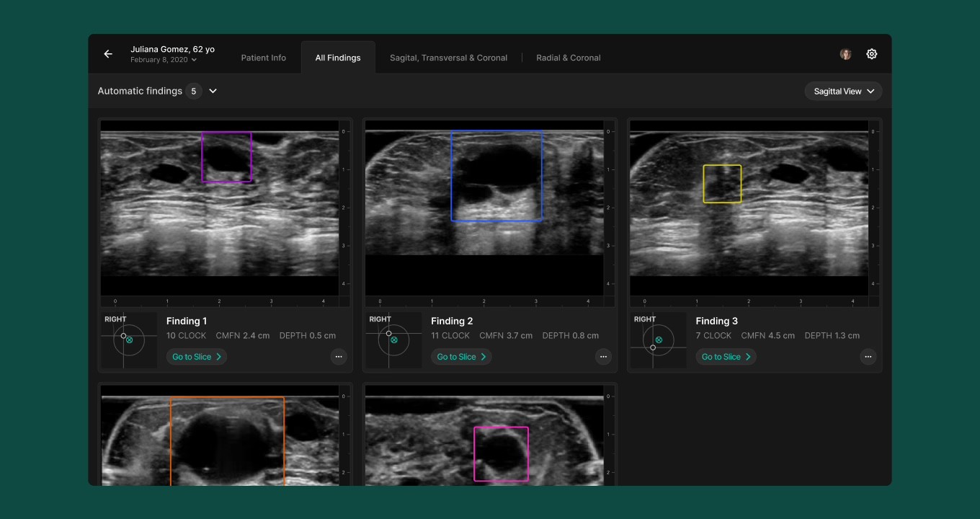Click the Finding 3 ultrasound image
980x519 pixels.
coord(749,208)
